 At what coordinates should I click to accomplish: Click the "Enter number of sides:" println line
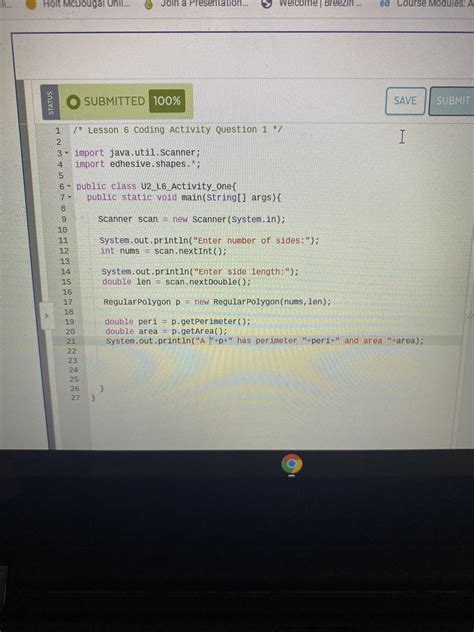coord(209,241)
